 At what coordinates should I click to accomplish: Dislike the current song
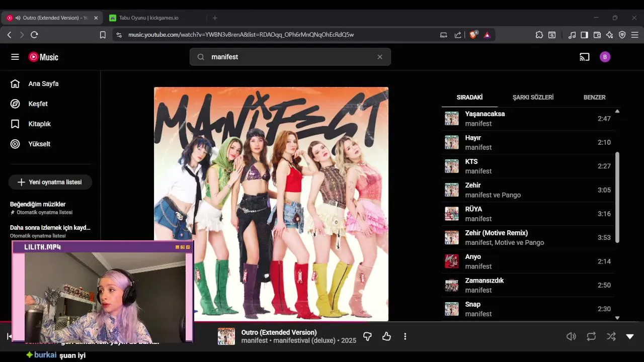click(x=367, y=336)
